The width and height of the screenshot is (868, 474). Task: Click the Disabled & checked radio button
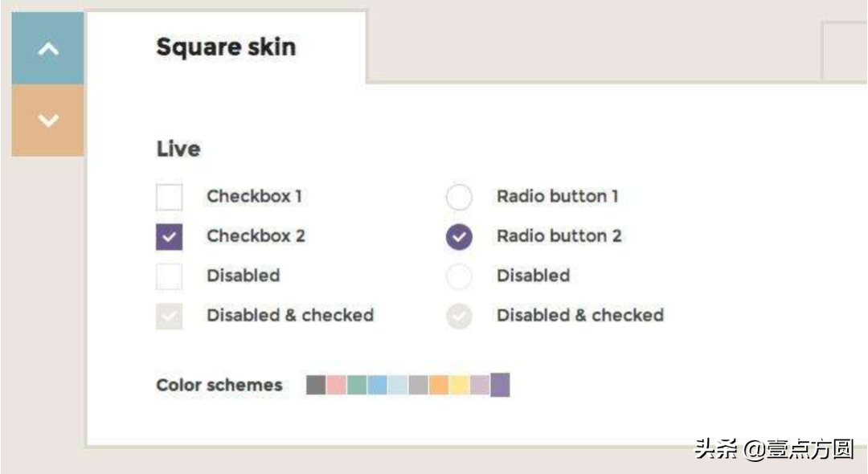point(459,316)
